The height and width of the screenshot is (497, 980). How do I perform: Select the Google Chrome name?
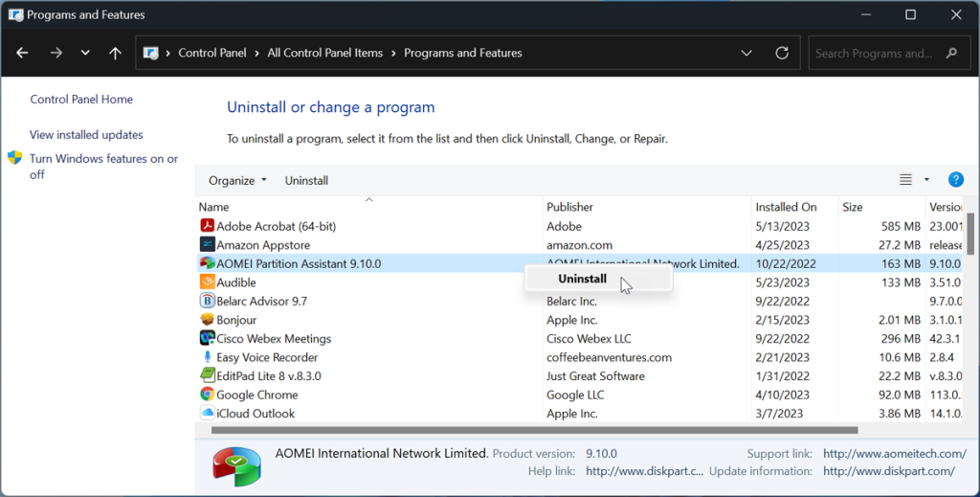[256, 395]
